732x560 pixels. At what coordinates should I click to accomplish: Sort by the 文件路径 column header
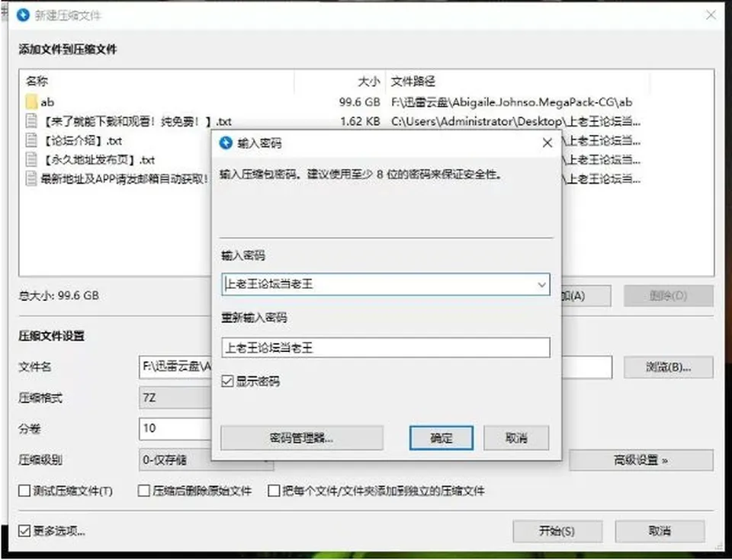click(413, 82)
